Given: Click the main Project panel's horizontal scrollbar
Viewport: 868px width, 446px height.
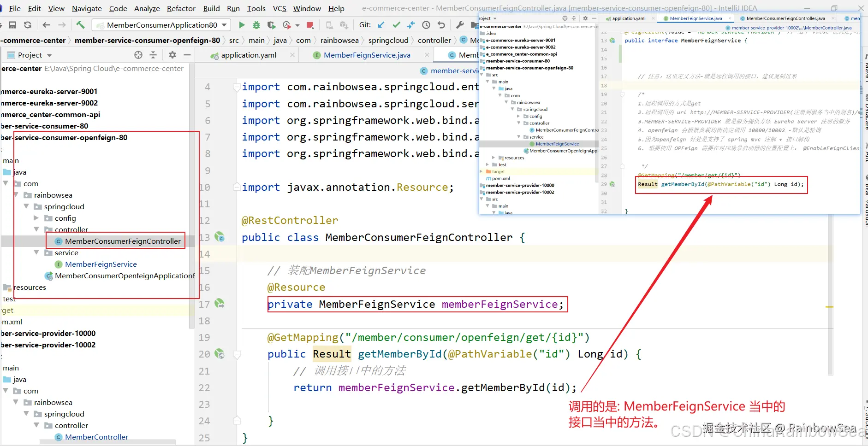Looking at the screenshot, I should (x=107, y=442).
